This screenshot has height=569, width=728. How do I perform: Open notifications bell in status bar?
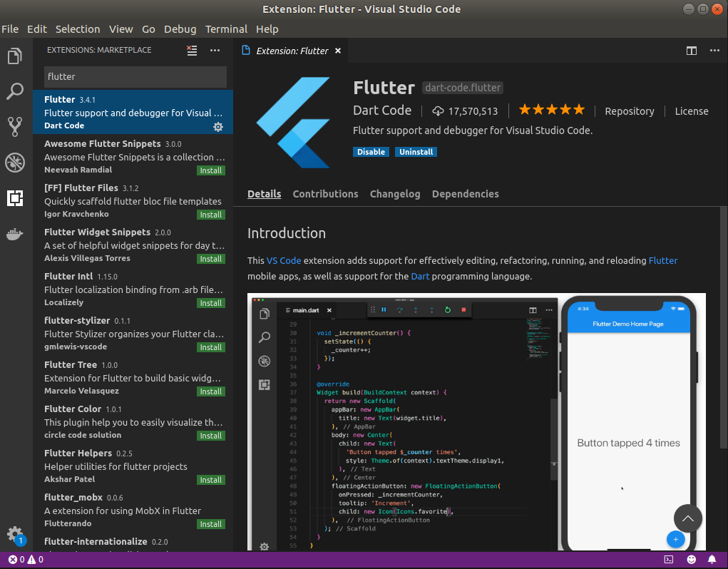click(712, 559)
